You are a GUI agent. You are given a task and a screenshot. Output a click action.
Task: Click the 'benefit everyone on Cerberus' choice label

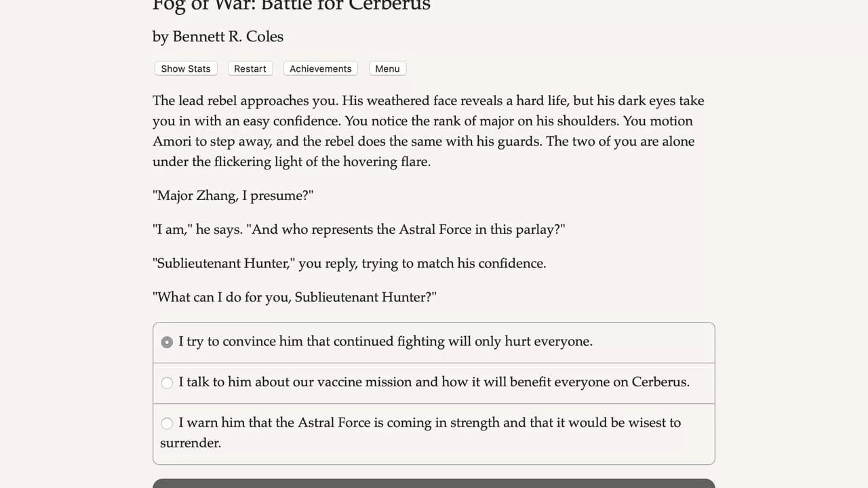click(x=434, y=382)
